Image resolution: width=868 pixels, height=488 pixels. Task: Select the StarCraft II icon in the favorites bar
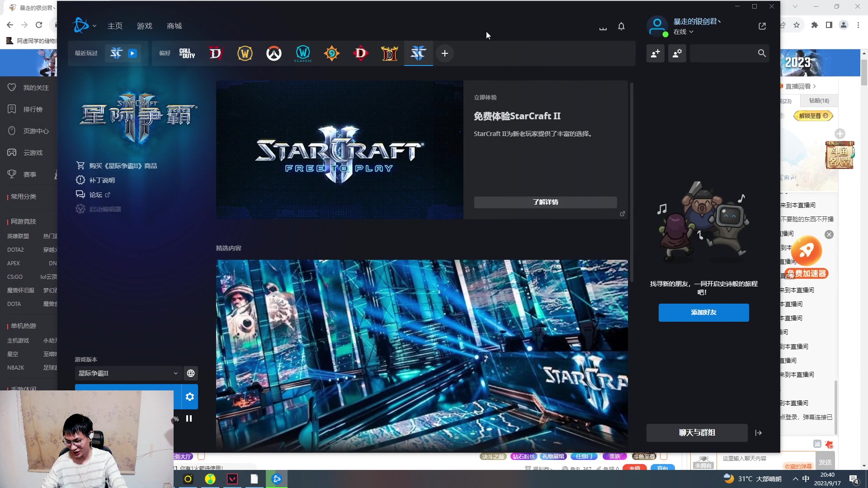coord(418,53)
